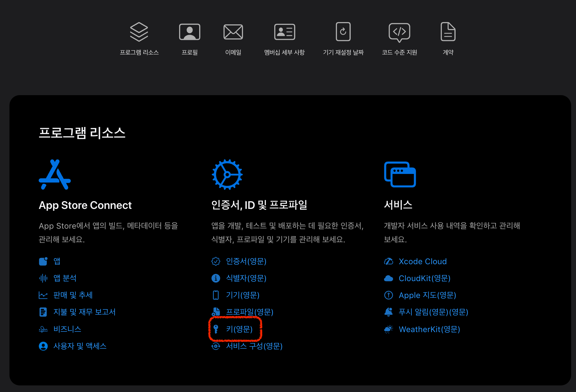Image resolution: width=576 pixels, height=392 pixels.
Task: Open the 프로필 person card icon
Action: 189,32
